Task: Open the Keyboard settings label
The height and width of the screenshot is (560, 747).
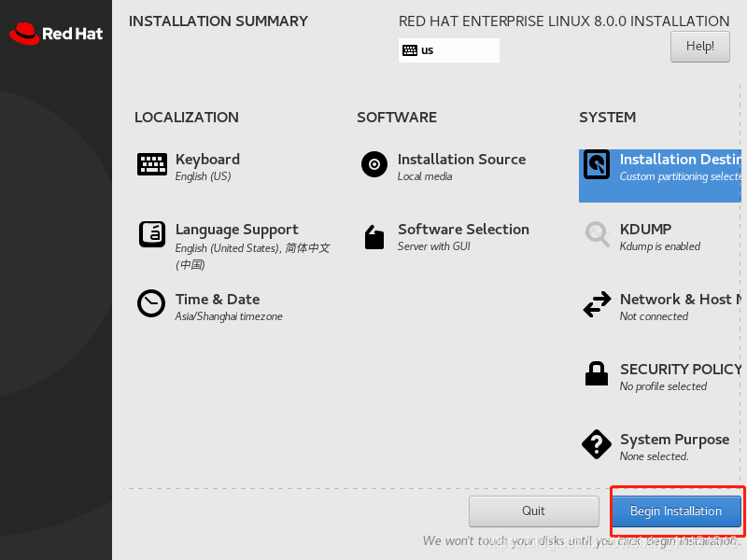Action: pos(207,159)
